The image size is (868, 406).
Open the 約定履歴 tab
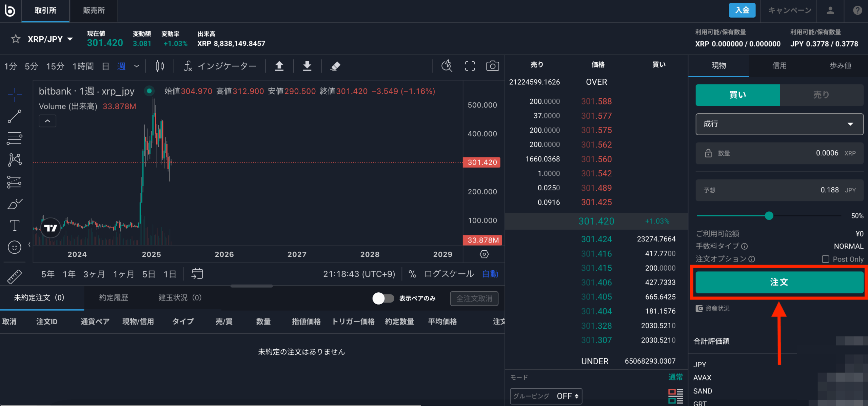pos(114,298)
